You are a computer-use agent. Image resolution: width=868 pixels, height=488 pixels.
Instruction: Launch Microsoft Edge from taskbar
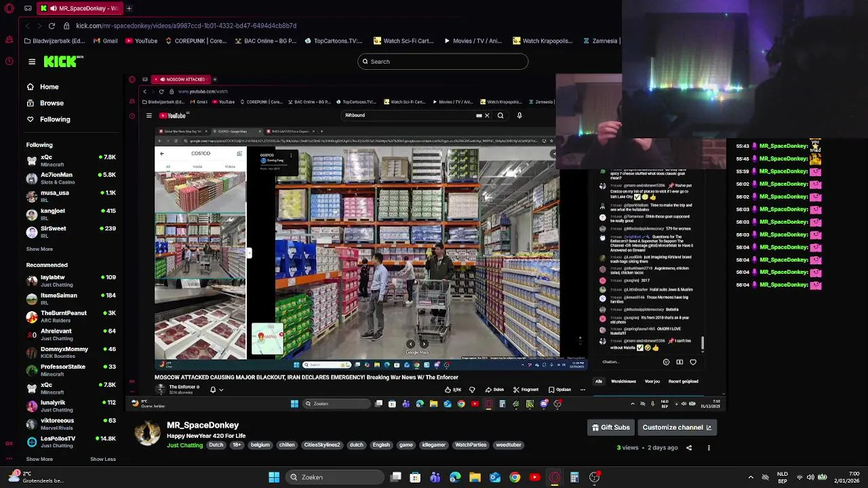coord(455,477)
